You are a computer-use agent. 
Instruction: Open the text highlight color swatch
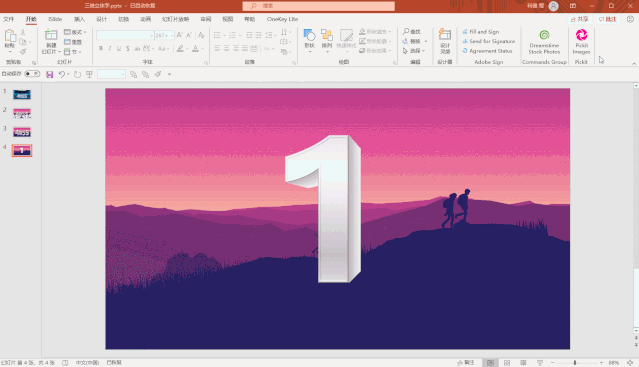tap(180, 48)
